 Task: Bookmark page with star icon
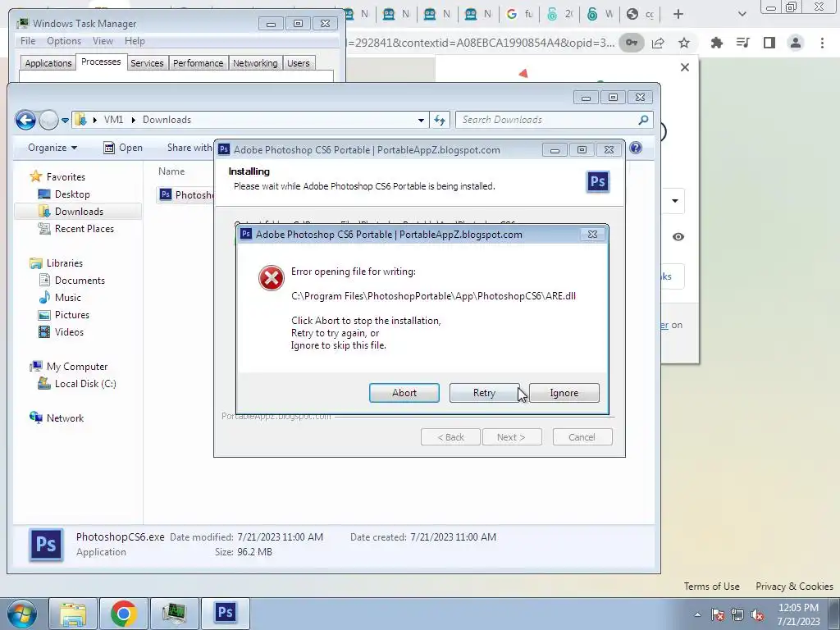[684, 43]
